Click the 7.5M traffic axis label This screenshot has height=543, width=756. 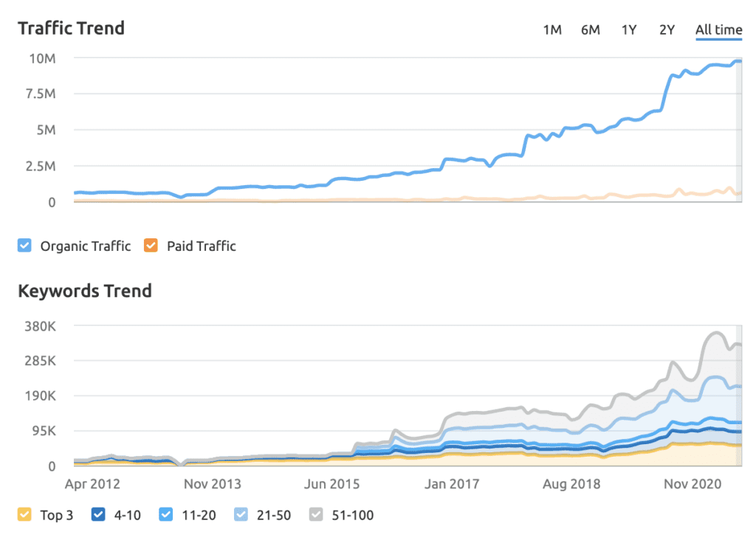41,94
